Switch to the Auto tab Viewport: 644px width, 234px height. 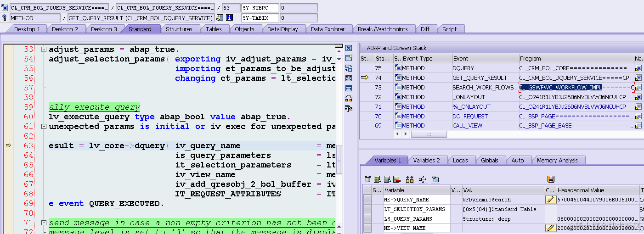tap(518, 160)
